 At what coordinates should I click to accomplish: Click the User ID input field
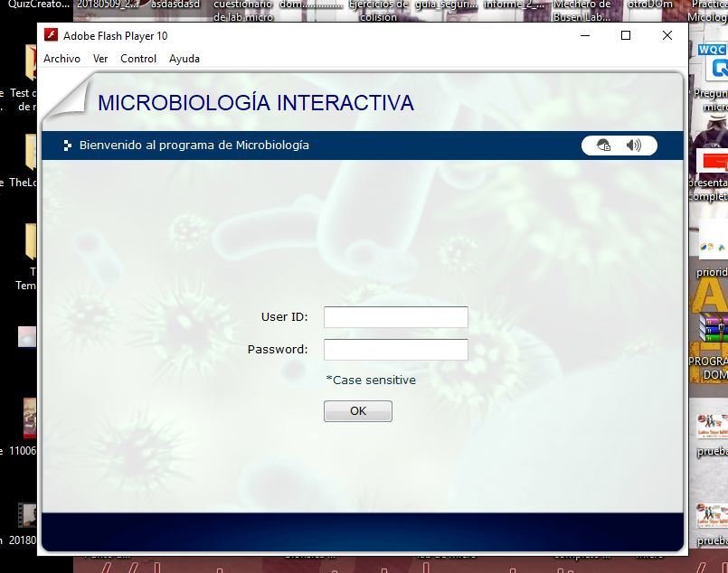point(395,317)
